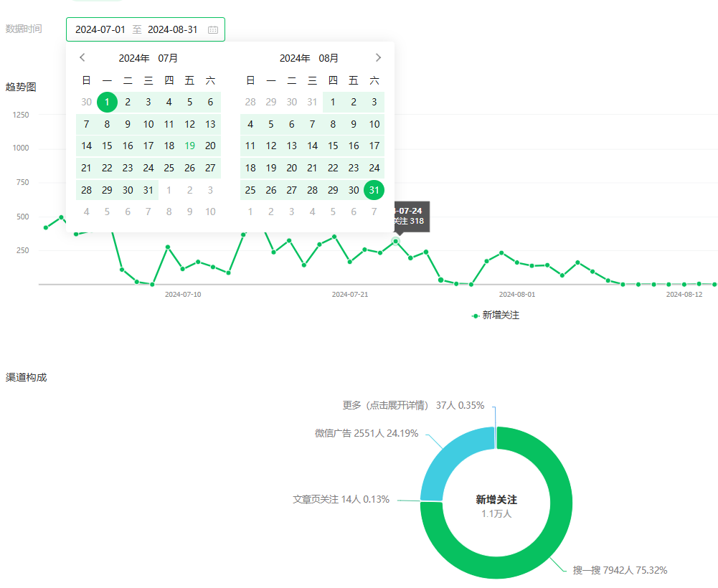Toggle the 新增关注 legend item
The height and width of the screenshot is (588, 718).
click(x=495, y=316)
